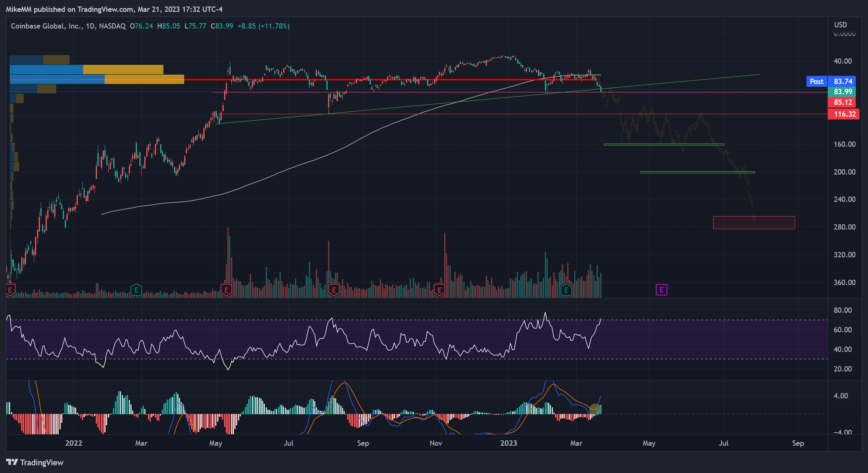Click the Nov label on the time axis
This screenshot has width=868, height=473.
[436, 443]
